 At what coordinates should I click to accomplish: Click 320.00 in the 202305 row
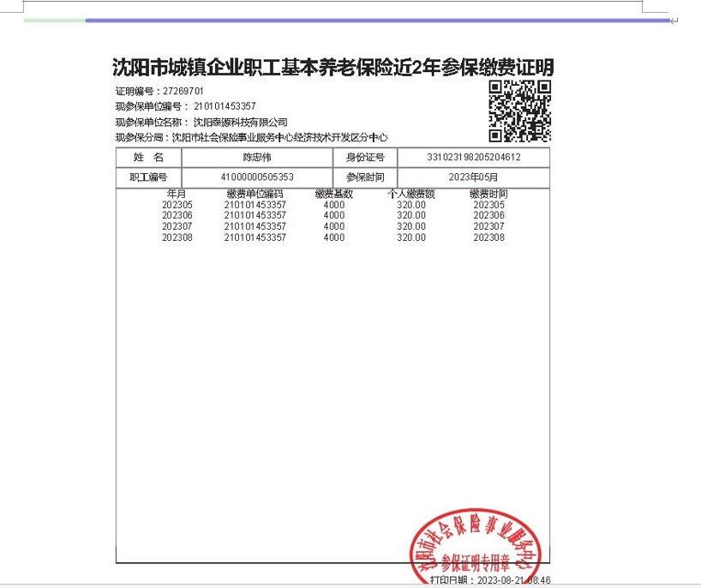411,205
